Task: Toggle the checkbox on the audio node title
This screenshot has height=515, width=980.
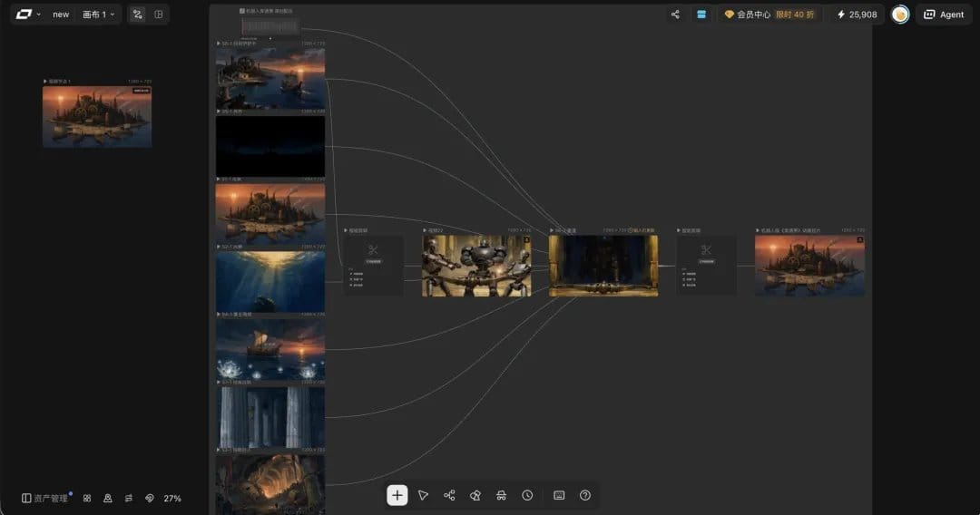Action: (242, 11)
